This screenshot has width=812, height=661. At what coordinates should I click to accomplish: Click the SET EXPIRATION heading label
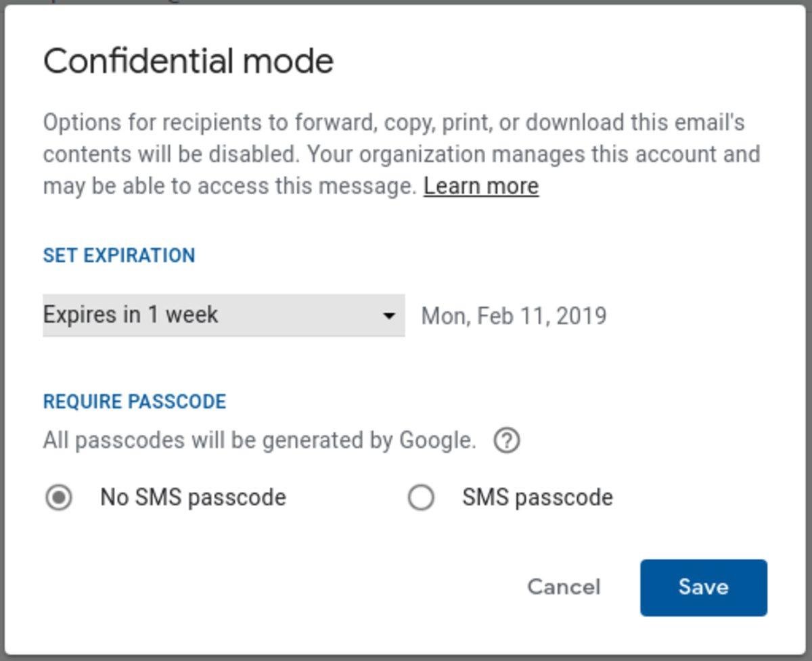(x=118, y=255)
